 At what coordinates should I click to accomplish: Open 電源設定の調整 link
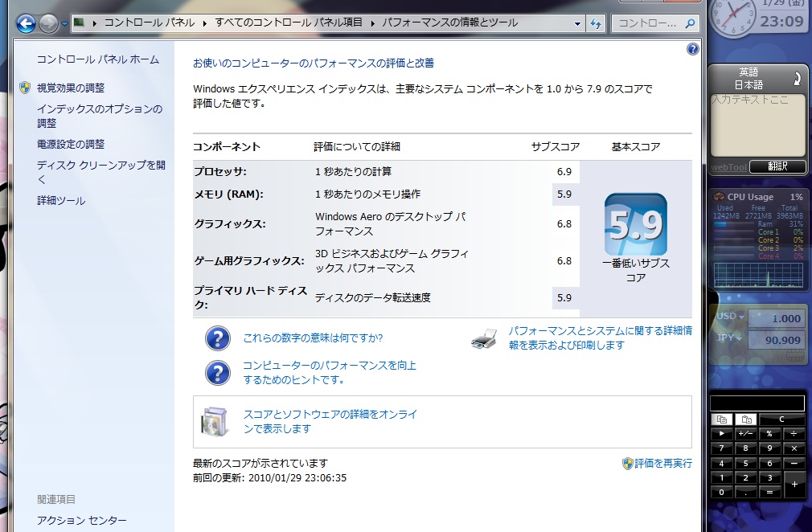71,145
